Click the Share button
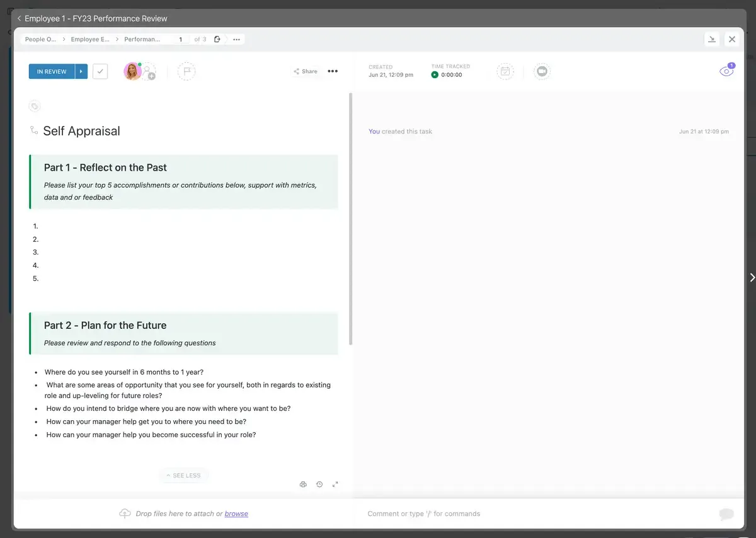Image resolution: width=756 pixels, height=538 pixels. pyautogui.click(x=306, y=71)
